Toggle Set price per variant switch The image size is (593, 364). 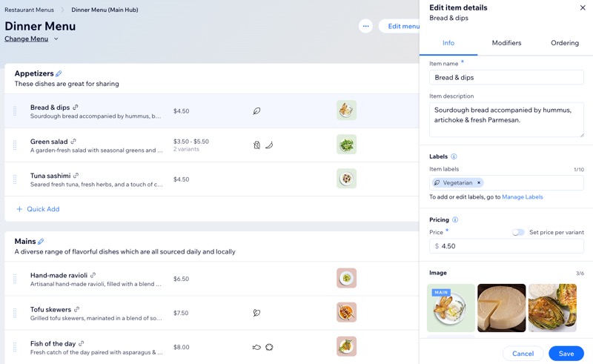point(518,232)
